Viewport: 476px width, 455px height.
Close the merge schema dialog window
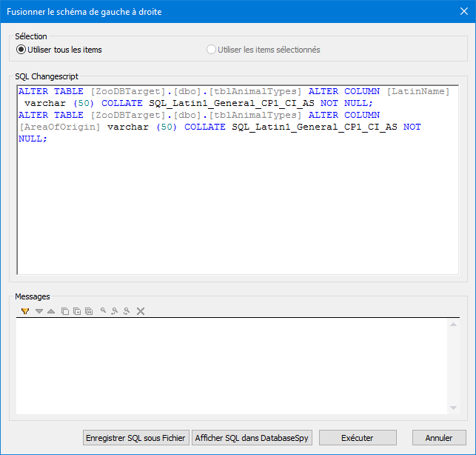(458, 12)
